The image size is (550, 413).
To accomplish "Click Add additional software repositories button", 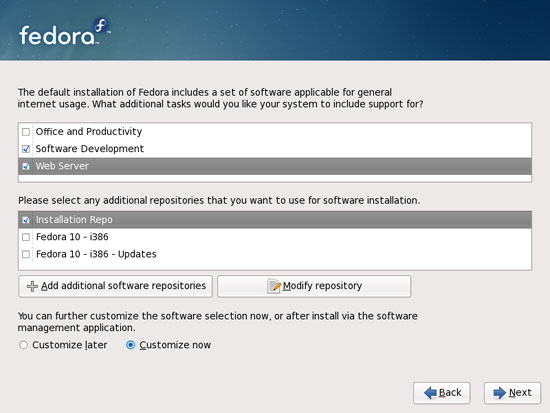I will click(x=115, y=286).
